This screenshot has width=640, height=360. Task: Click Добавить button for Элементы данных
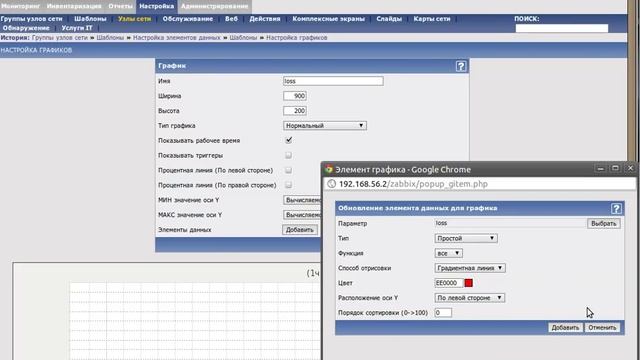(x=300, y=230)
